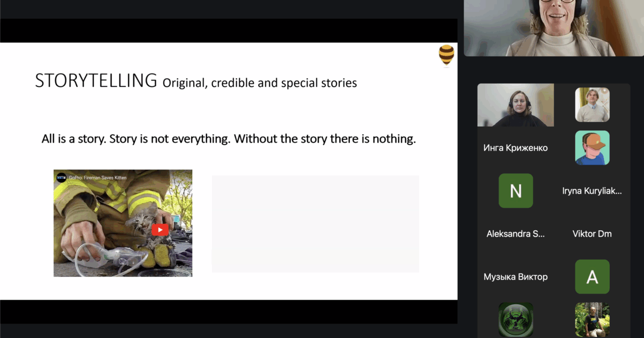The width and height of the screenshot is (644, 338).
Task: Click the green biohazard symbol avatar
Action: tap(515, 319)
